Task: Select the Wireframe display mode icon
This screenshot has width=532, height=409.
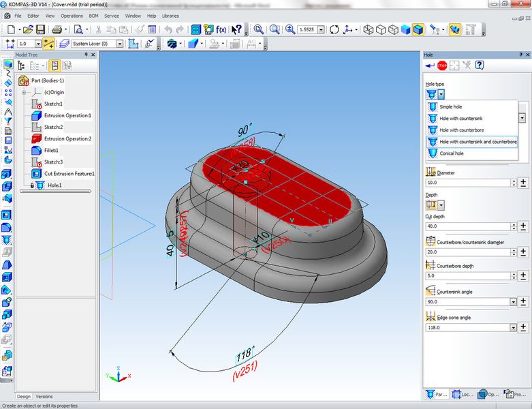Action: pyautogui.click(x=369, y=29)
